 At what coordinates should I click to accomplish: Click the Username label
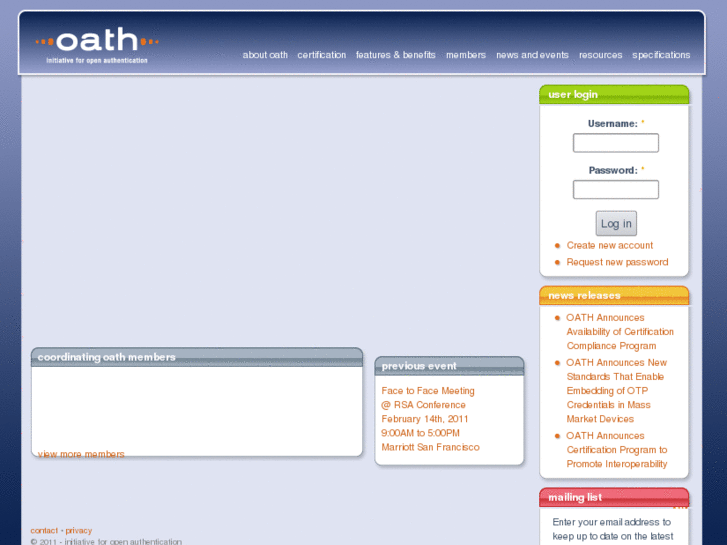click(612, 123)
